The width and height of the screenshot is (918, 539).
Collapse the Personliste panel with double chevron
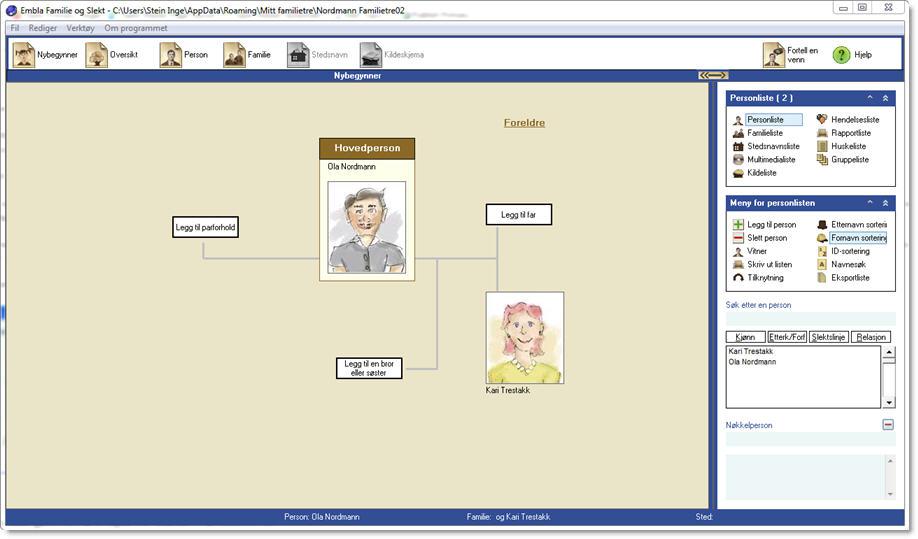[885, 98]
